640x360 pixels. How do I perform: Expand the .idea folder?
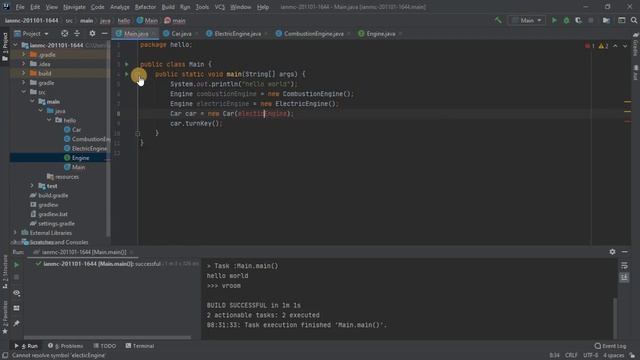pos(23,64)
